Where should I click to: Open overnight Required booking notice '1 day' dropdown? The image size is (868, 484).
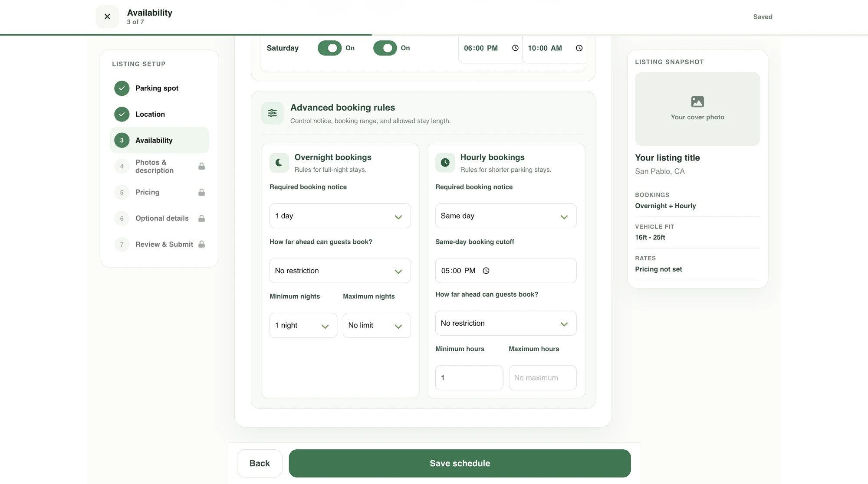(x=340, y=216)
